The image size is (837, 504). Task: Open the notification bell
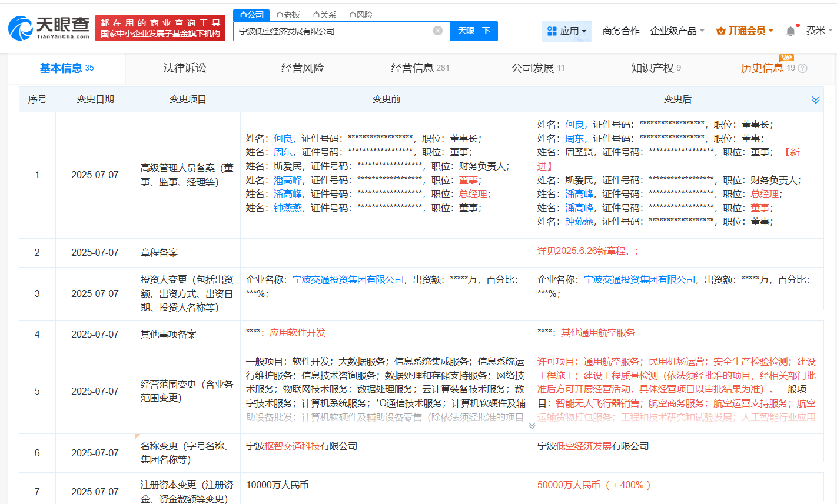click(790, 31)
